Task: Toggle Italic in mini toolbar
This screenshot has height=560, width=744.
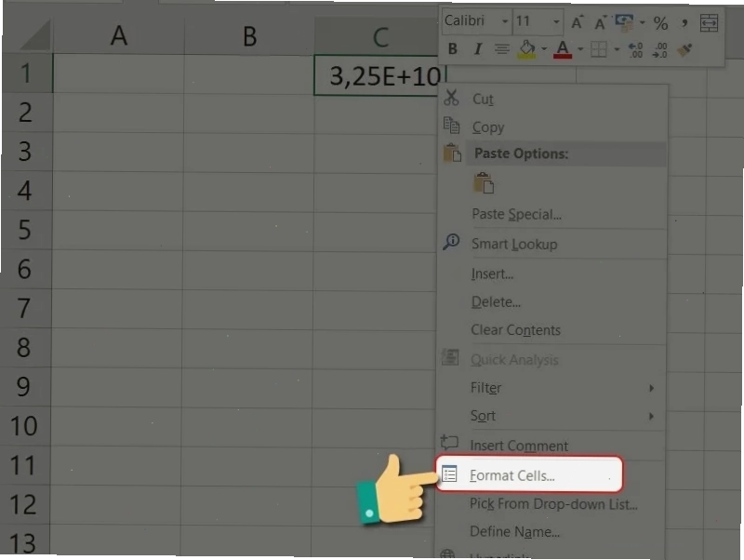Action: click(x=478, y=49)
